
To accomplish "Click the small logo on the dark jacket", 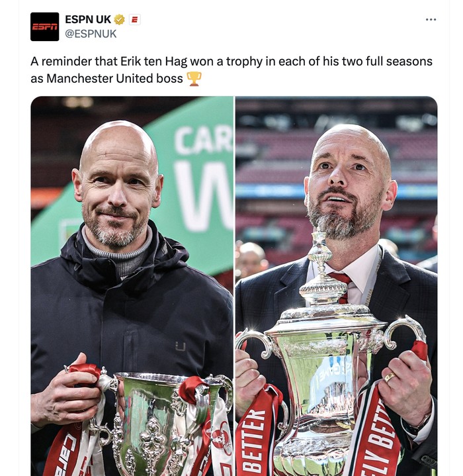I will [x=180, y=346].
